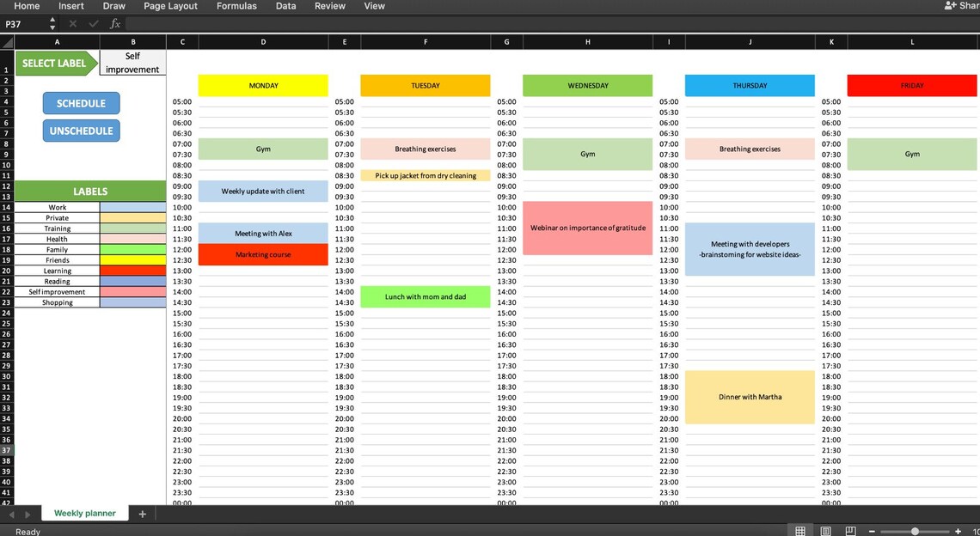Open the Insert Function (fx) dialog

point(114,23)
